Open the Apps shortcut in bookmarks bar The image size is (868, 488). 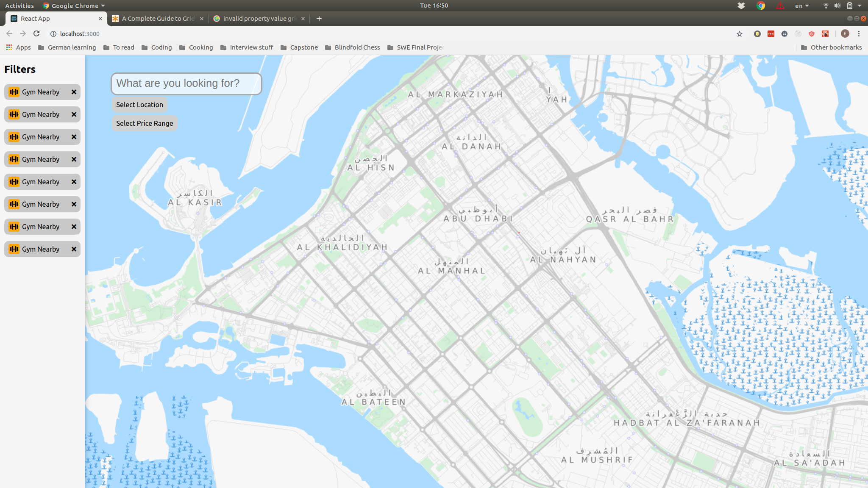pos(18,47)
